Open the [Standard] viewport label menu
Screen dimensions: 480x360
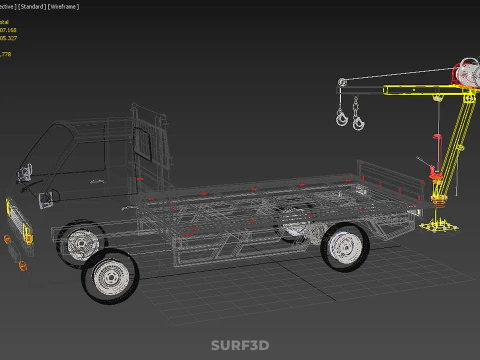(32, 7)
